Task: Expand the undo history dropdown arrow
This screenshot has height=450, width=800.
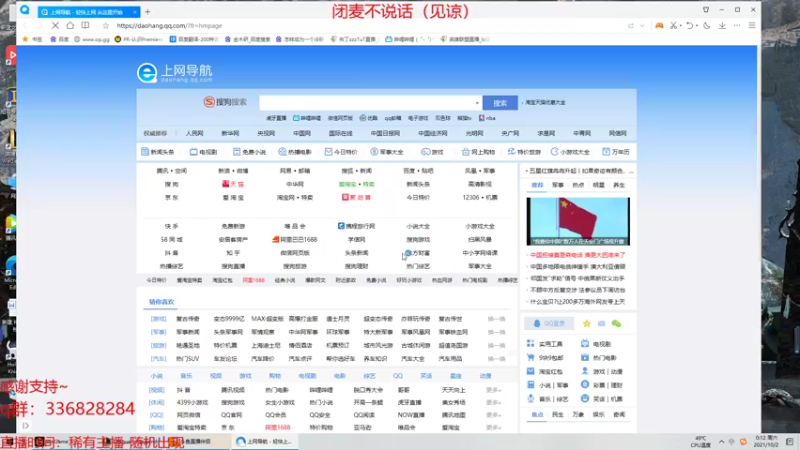Action: (696, 26)
